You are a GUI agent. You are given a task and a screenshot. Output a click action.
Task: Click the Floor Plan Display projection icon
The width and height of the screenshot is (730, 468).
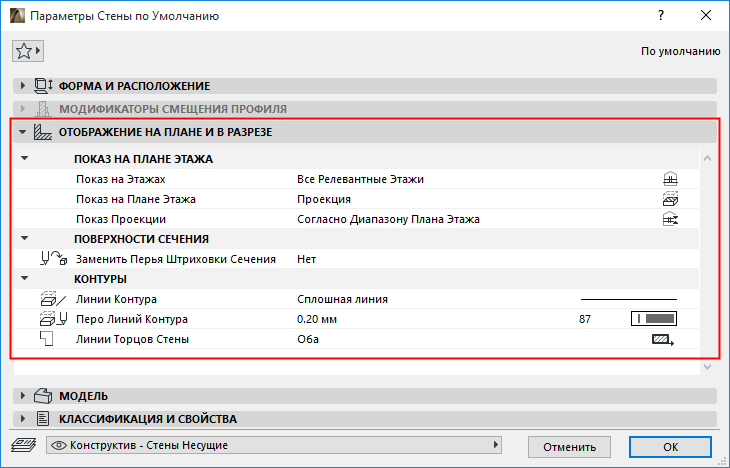(671, 199)
